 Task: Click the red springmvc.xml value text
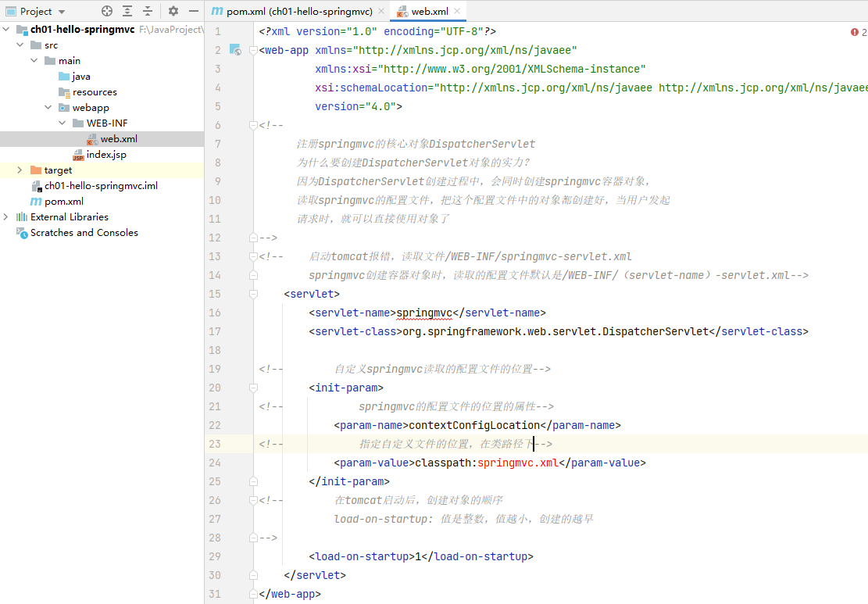(518, 463)
